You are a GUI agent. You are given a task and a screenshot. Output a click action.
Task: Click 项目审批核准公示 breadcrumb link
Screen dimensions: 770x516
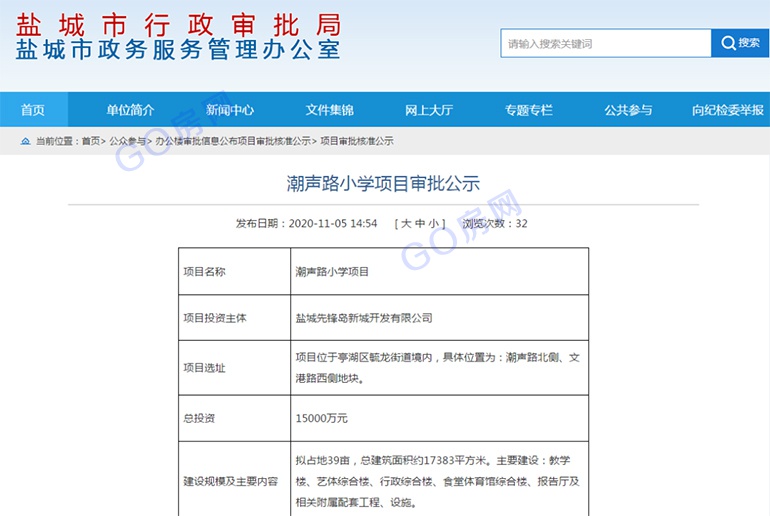(x=357, y=141)
